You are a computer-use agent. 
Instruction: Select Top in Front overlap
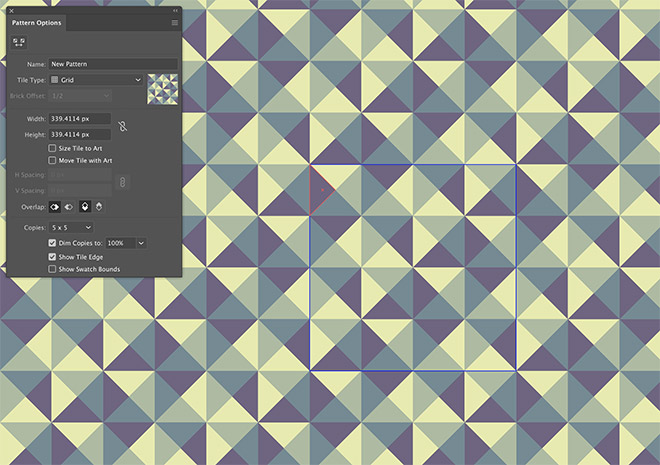(x=85, y=207)
